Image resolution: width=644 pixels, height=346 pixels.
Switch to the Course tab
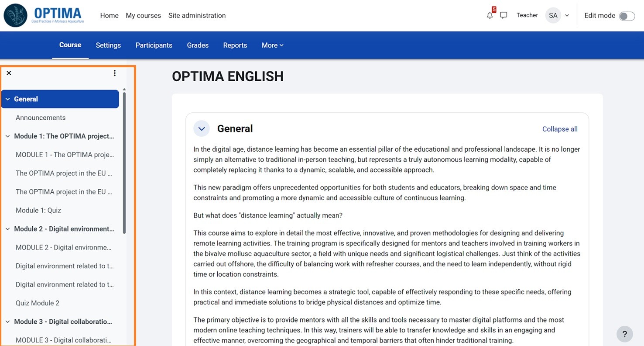coord(70,45)
